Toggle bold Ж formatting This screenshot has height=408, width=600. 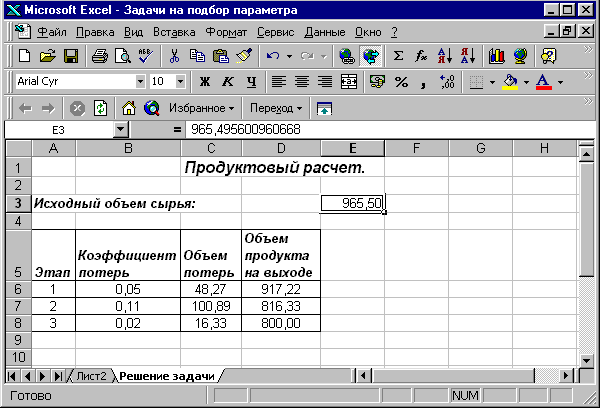coord(205,82)
